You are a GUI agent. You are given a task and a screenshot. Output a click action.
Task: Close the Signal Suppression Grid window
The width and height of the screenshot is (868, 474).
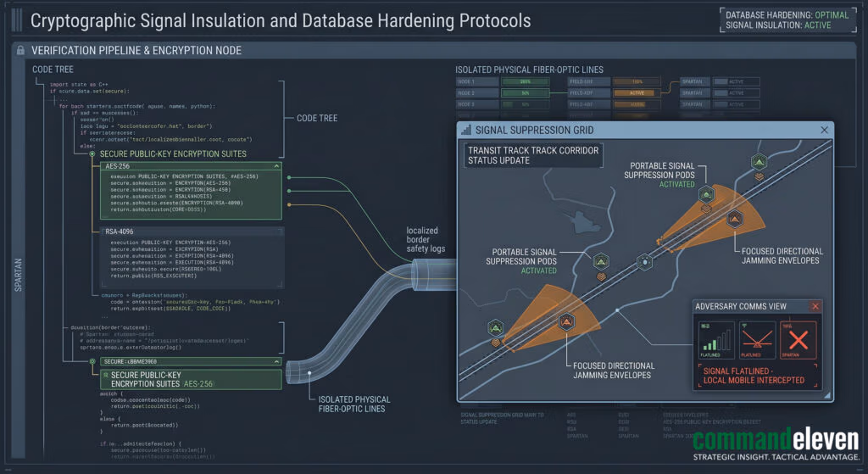824,130
